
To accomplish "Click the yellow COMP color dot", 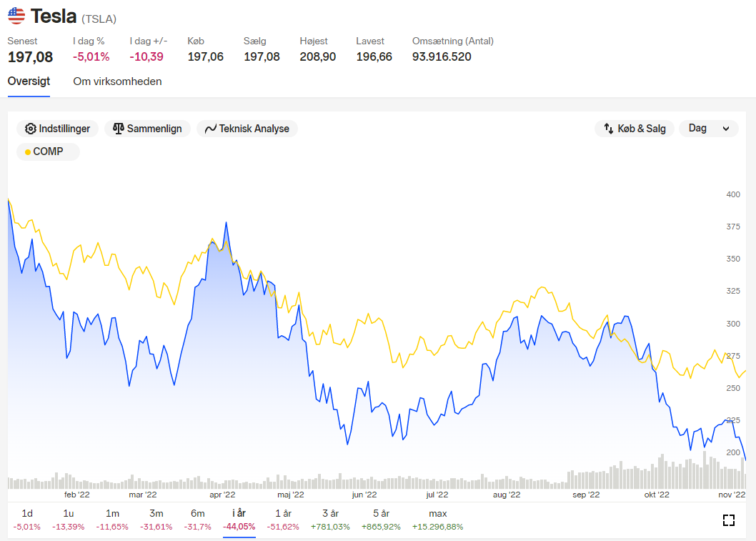I will (x=28, y=152).
